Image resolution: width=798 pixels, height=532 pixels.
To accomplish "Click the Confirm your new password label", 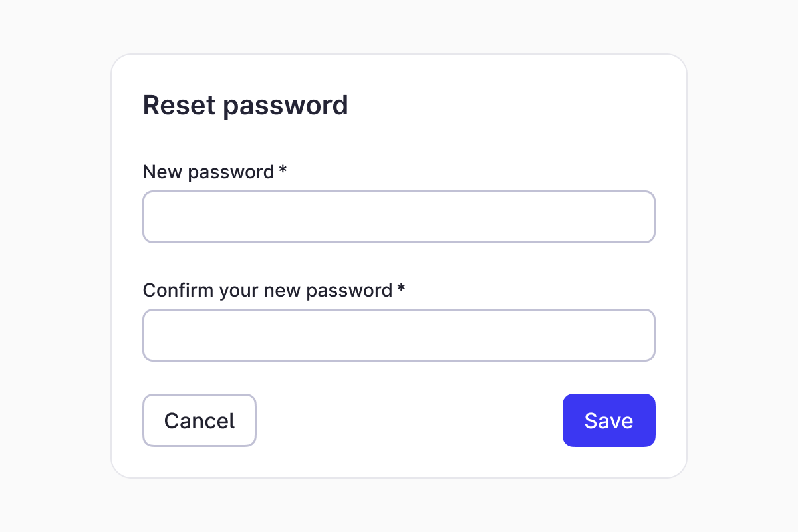I will coord(267,291).
